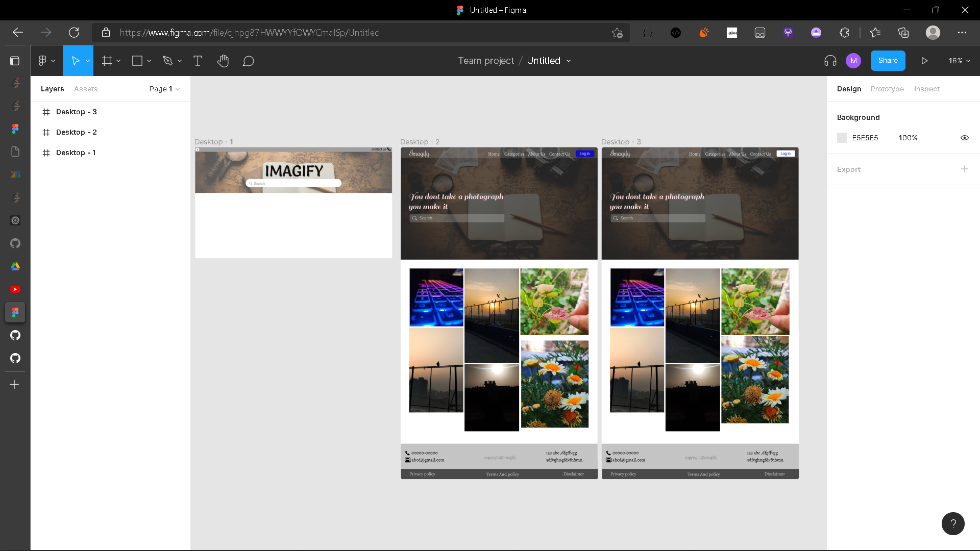This screenshot has width=980, height=551.
Task: Open YouTube from the browser sidebar
Action: pyautogui.click(x=15, y=289)
